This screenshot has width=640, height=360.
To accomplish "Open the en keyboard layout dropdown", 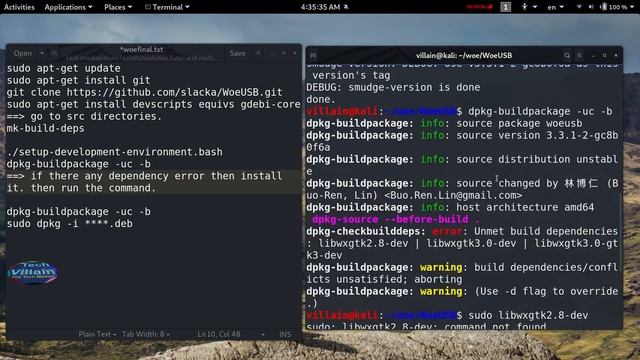I will pos(555,7).
